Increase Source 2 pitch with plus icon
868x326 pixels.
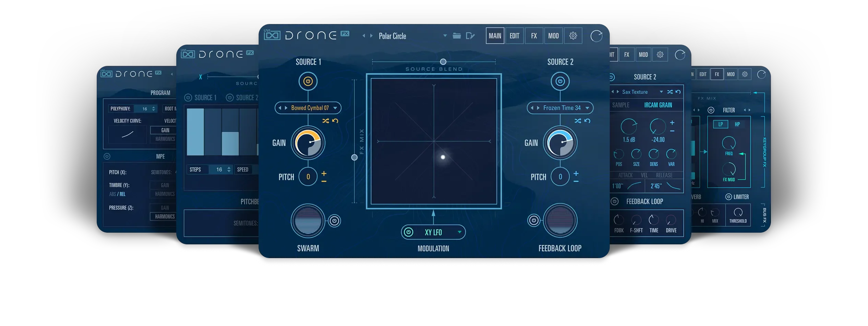(x=576, y=173)
